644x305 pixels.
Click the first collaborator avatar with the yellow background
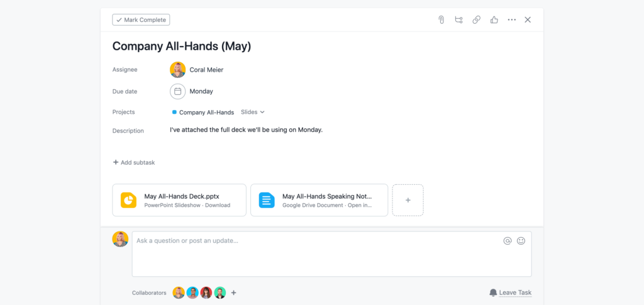[x=179, y=292]
